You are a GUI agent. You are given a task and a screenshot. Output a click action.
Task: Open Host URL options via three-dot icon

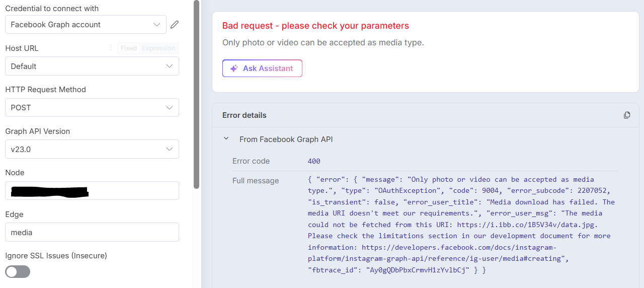[x=111, y=48]
